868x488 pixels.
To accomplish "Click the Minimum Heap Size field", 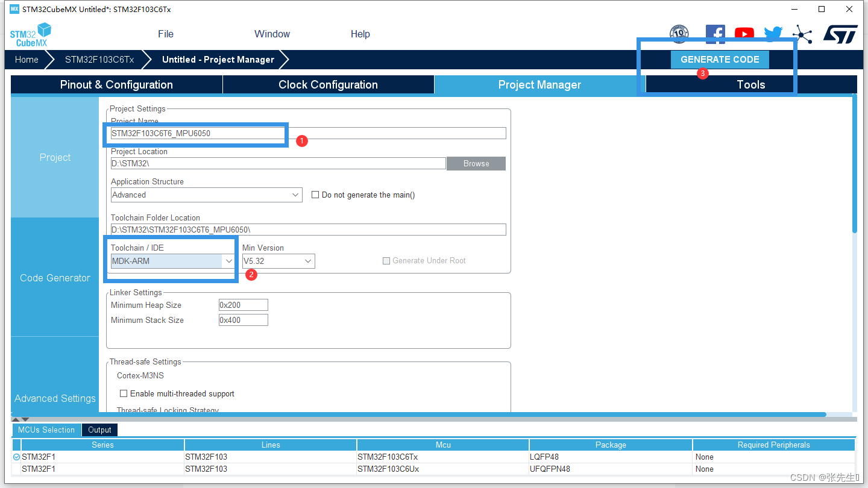I will 244,305.
